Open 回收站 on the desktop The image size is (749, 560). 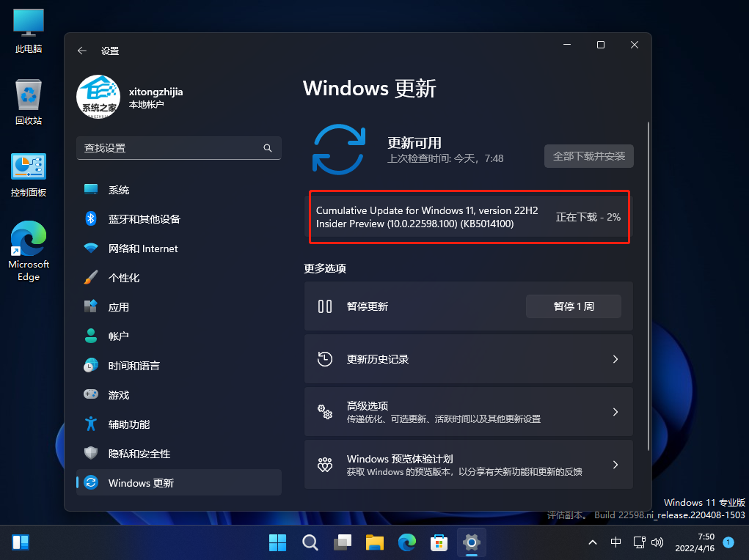click(28, 95)
